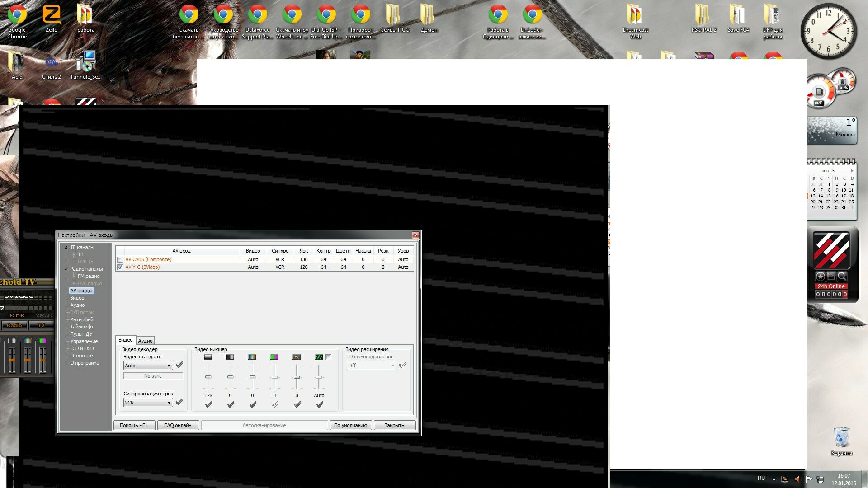The height and width of the screenshot is (488, 868).
Task: Click checkmark beside Video standard dropdown
Action: tap(179, 365)
